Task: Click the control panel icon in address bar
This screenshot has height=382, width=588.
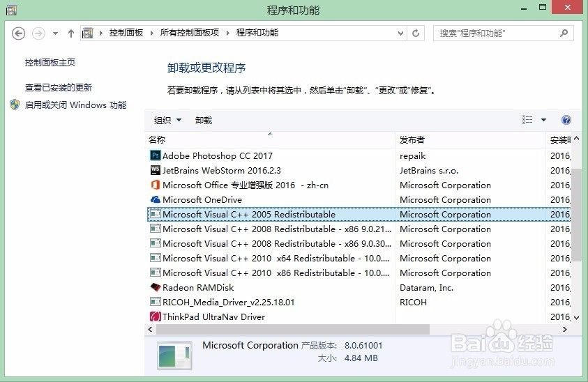Action: coord(87,33)
